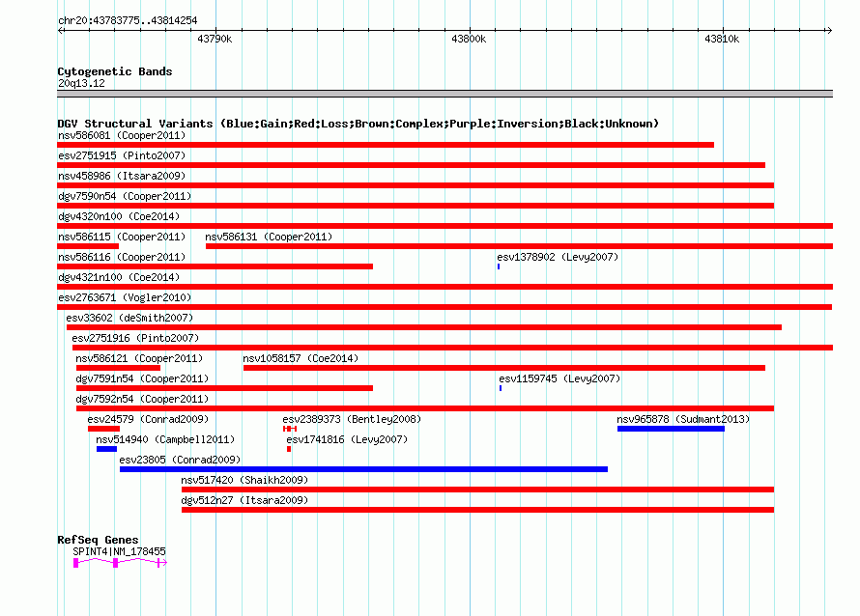This screenshot has width=860, height=616.
Task: Click the red glyph under esv2389373
Action: (290, 429)
